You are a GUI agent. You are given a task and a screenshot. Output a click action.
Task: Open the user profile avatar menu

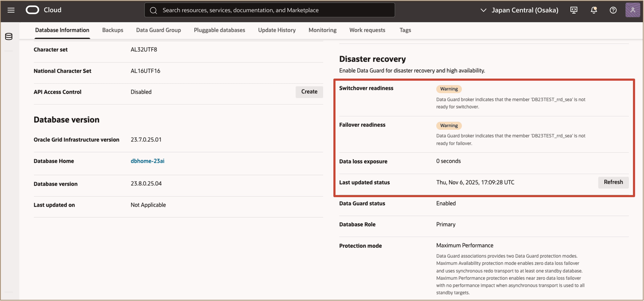tap(633, 10)
